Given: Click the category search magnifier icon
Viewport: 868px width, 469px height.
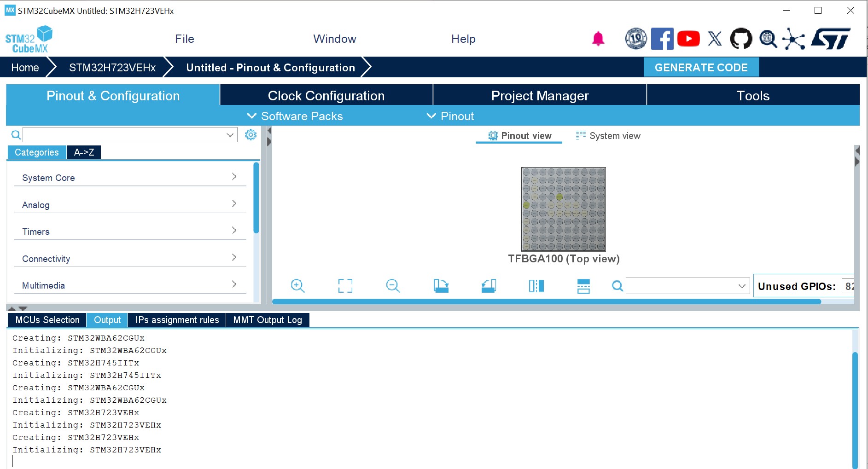Looking at the screenshot, I should tap(16, 135).
